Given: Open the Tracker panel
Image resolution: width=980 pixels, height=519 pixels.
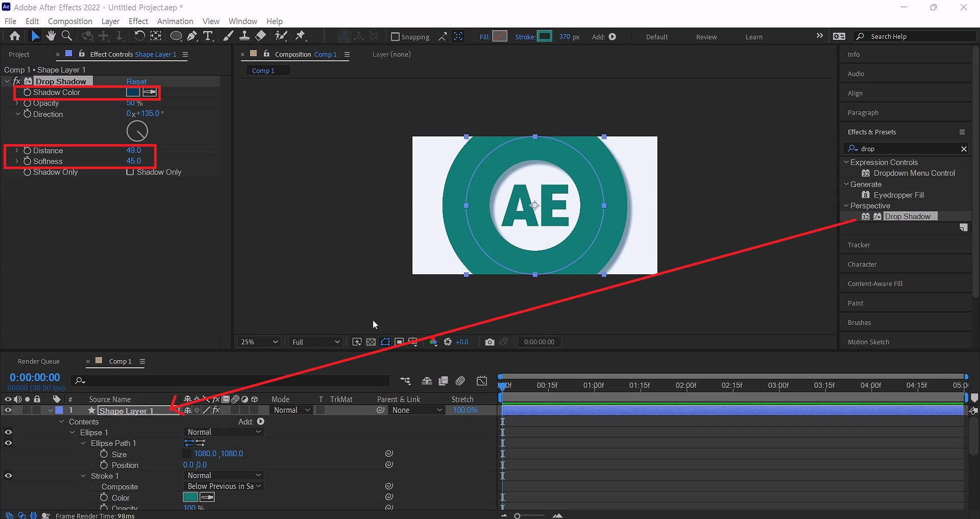Looking at the screenshot, I should (859, 245).
